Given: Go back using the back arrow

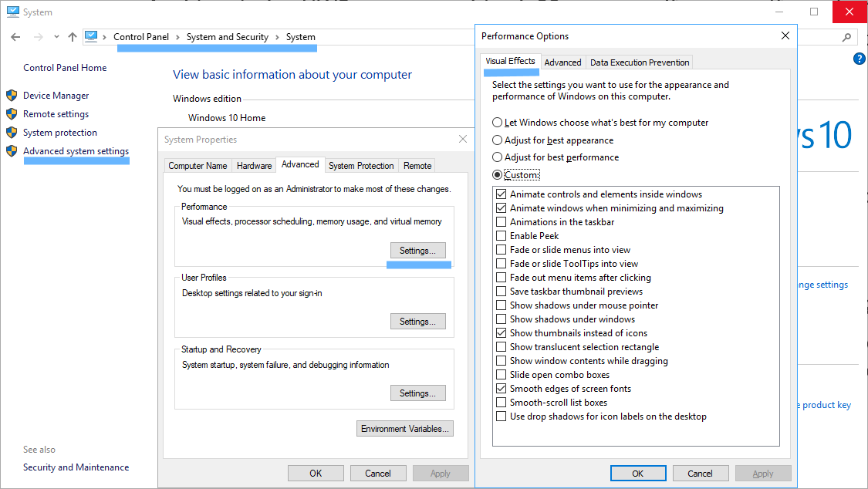Looking at the screenshot, I should (15, 37).
